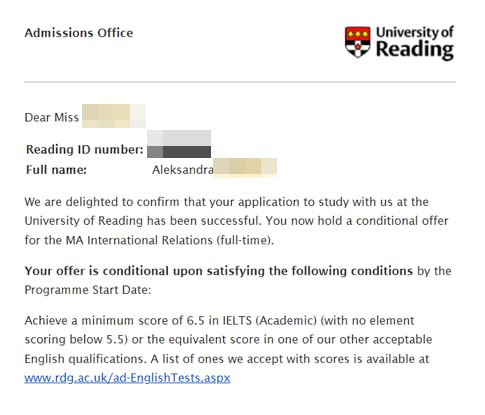The height and width of the screenshot is (415, 485).
Task: Click the "Dear Miss" salutation text
Action: click(x=52, y=117)
